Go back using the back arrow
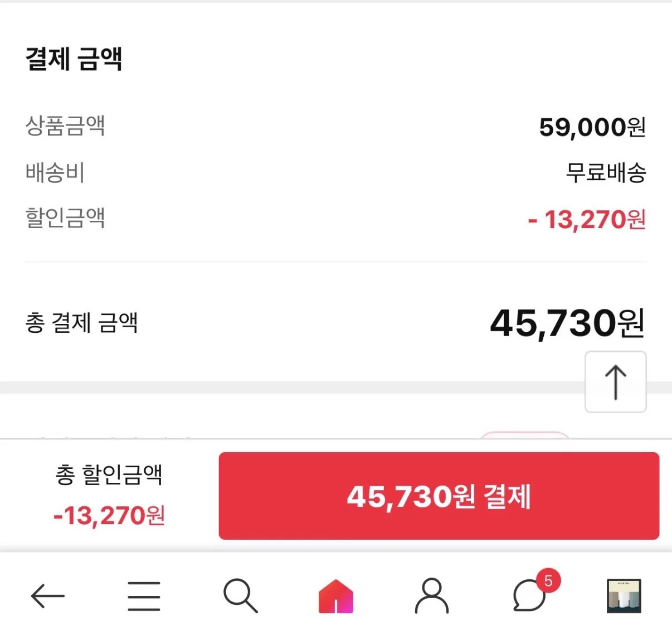Image resolution: width=672 pixels, height=625 pixels. click(48, 595)
